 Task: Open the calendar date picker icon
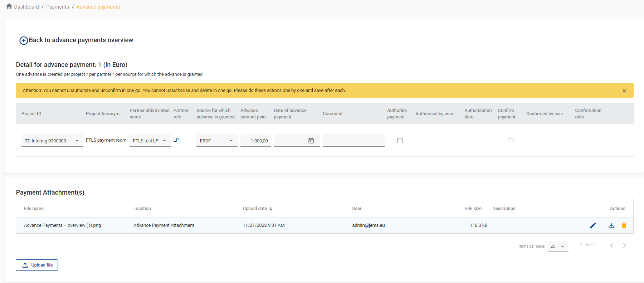[x=311, y=141]
